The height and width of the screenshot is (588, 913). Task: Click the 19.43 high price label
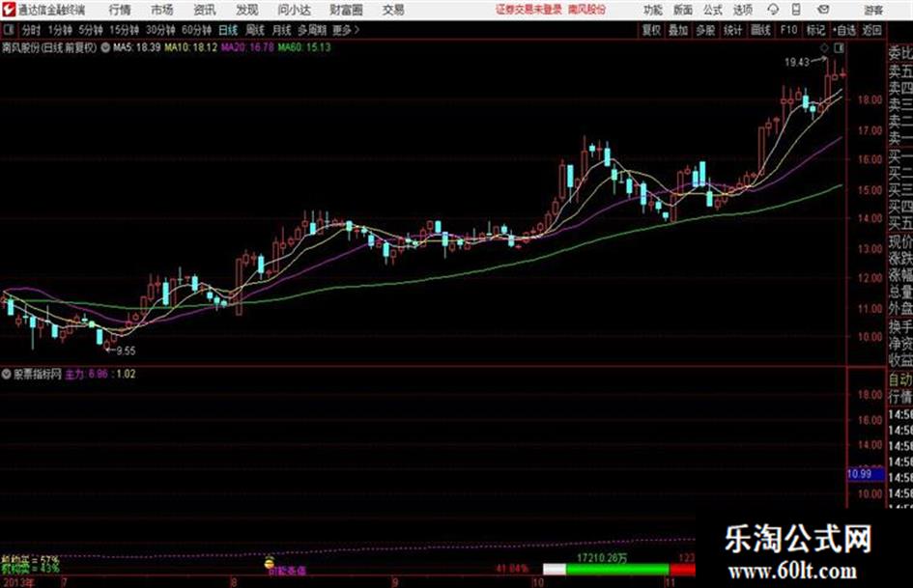(796, 63)
